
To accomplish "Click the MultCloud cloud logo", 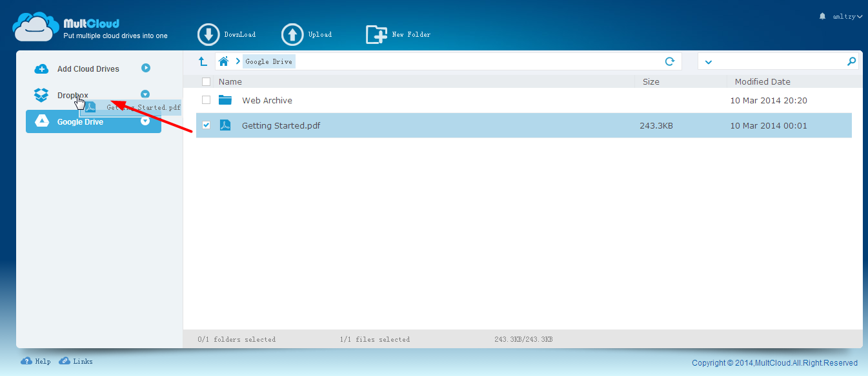I will click(x=35, y=27).
